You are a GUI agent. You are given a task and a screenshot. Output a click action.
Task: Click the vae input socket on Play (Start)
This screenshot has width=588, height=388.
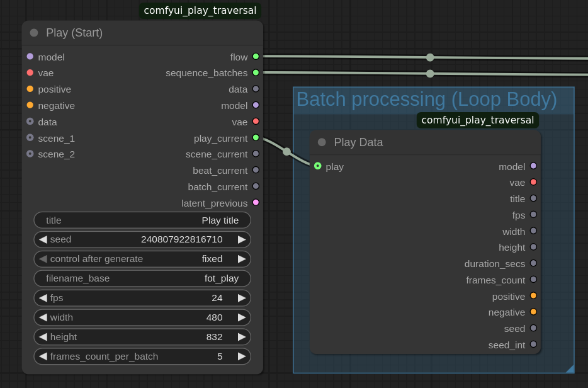click(30, 73)
